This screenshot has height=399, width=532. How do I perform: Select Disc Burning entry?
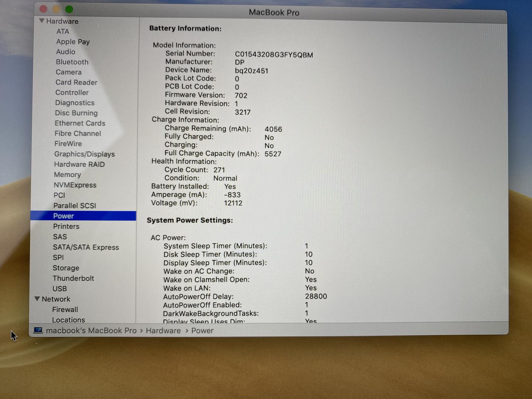[x=76, y=113]
